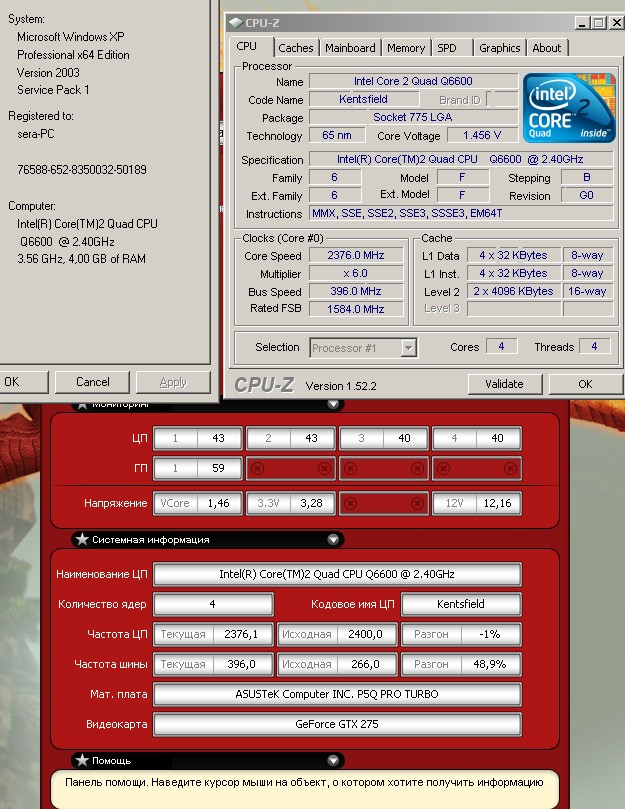Click OK in the CPU-Z window

point(585,384)
